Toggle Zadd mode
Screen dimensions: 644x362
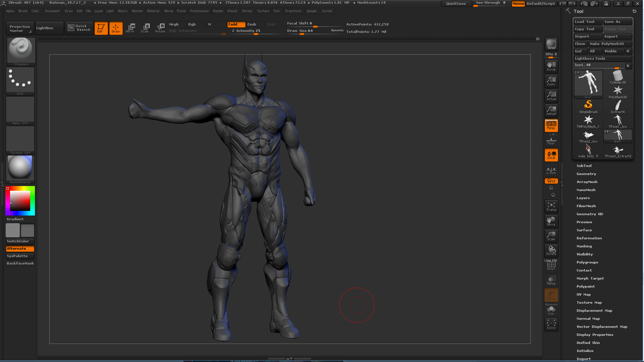(x=236, y=24)
